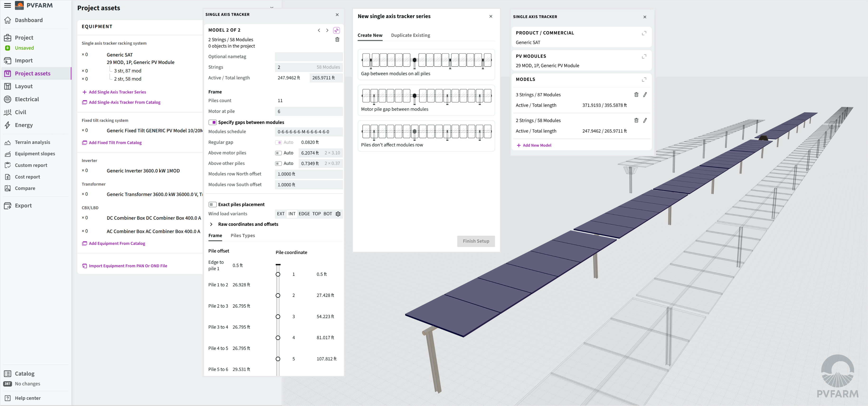Open the Civil section
The width and height of the screenshot is (868, 406).
[20, 112]
